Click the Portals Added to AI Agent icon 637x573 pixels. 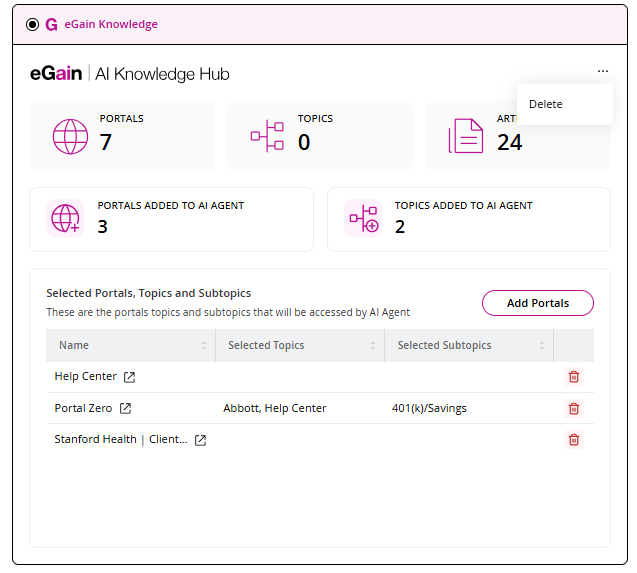pyautogui.click(x=65, y=218)
